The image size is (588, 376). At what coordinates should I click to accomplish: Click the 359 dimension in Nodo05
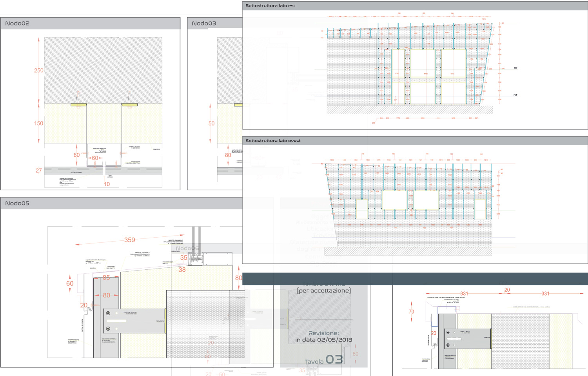[x=129, y=240]
